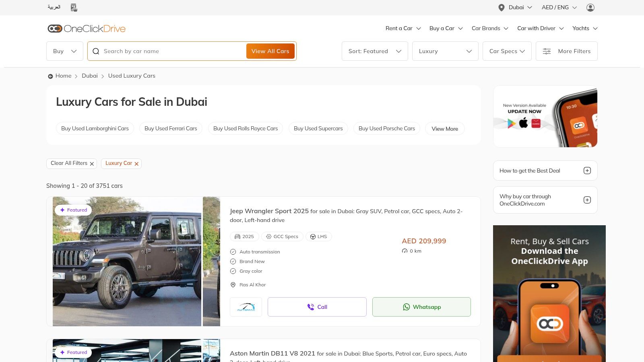Open the Jeep Wrangler main photo
Viewport: 644px width, 362px height.
(x=127, y=261)
